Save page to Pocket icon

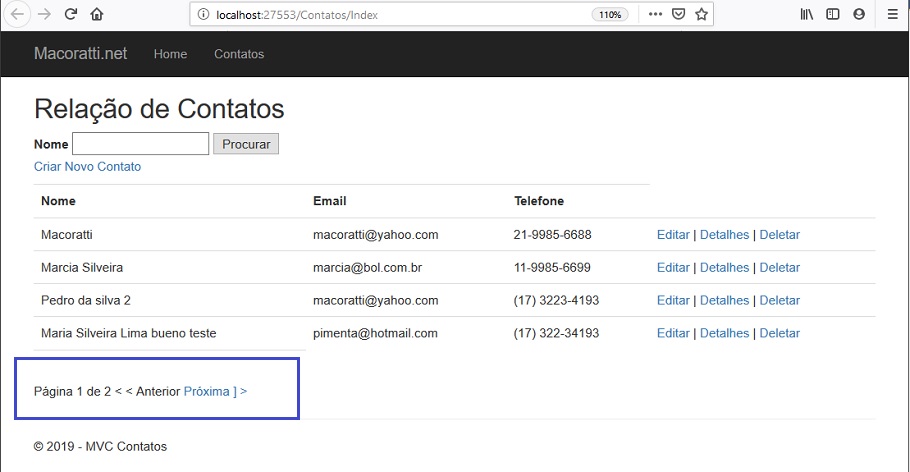tap(678, 15)
